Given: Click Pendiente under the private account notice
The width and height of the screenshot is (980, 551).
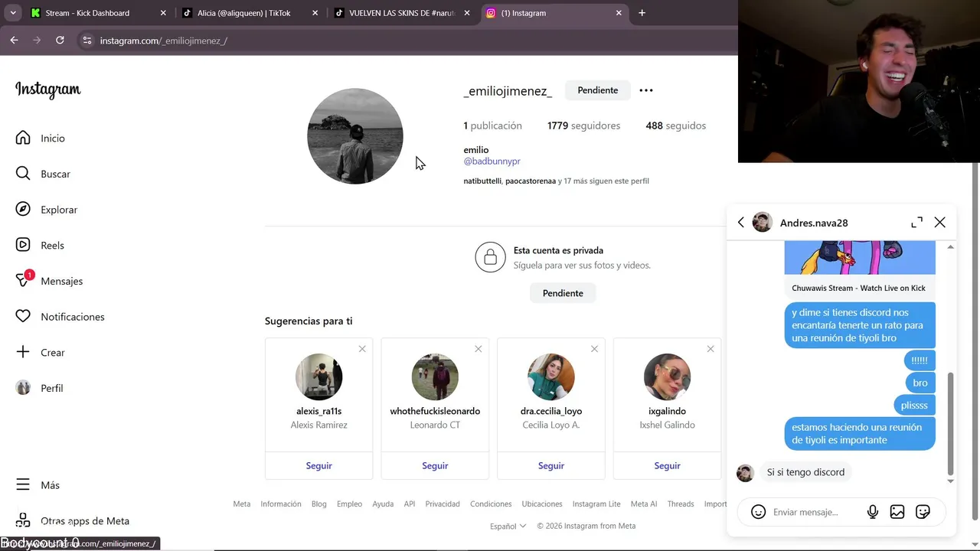Looking at the screenshot, I should pos(563,293).
